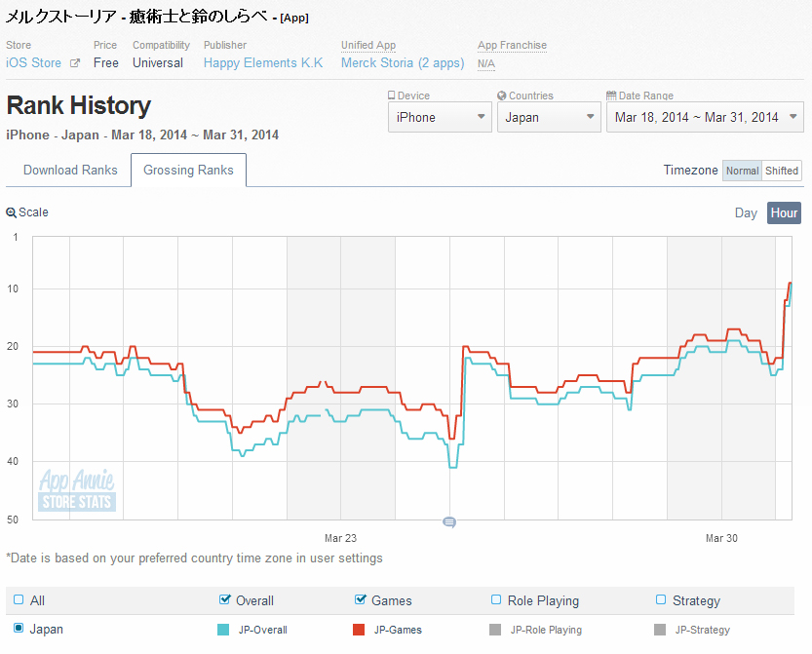Click the comment bubble marker on the chart axis
Image resolution: width=812 pixels, height=654 pixels.
(x=449, y=522)
